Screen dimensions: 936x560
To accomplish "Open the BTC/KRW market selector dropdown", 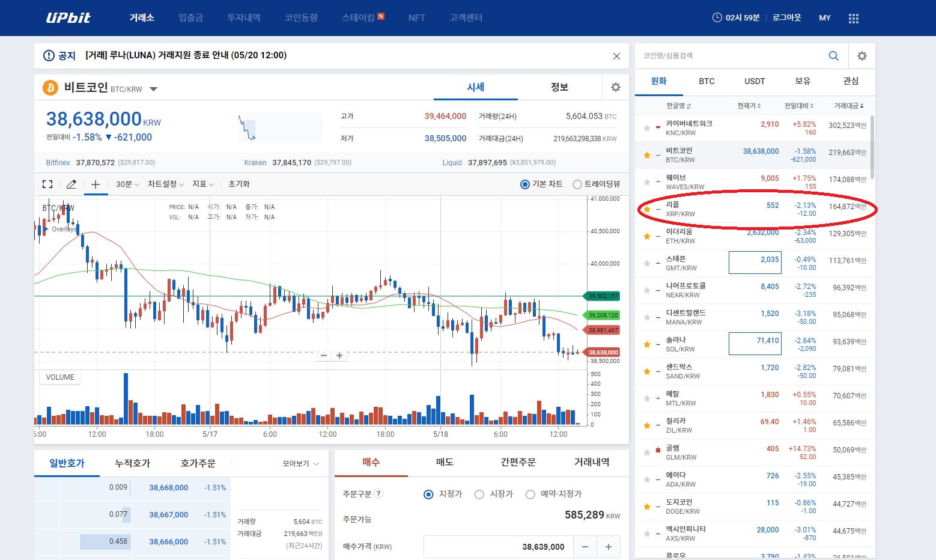I will click(x=153, y=89).
